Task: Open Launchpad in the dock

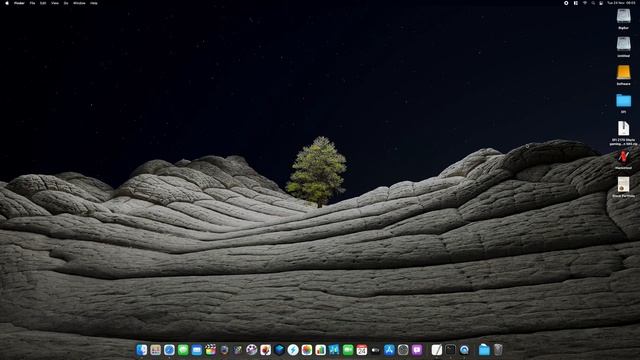Action: [x=156, y=350]
